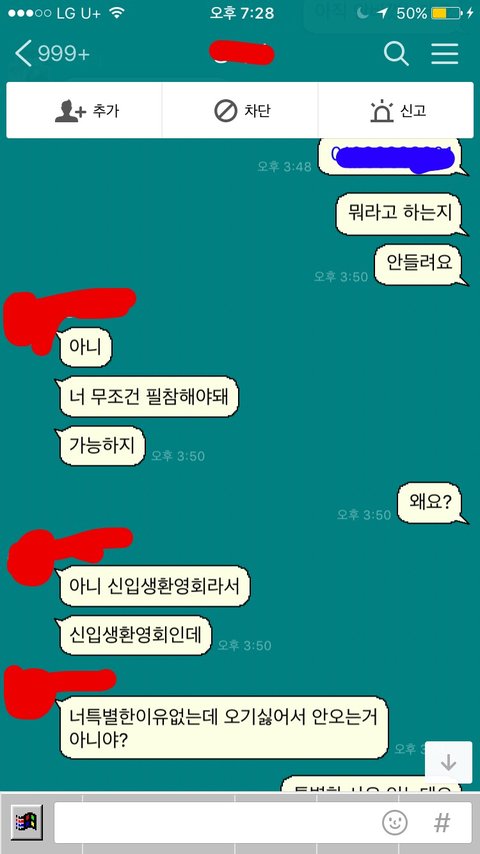Tap the '아니 신입생환영회라서' message bubble

pos(153,585)
